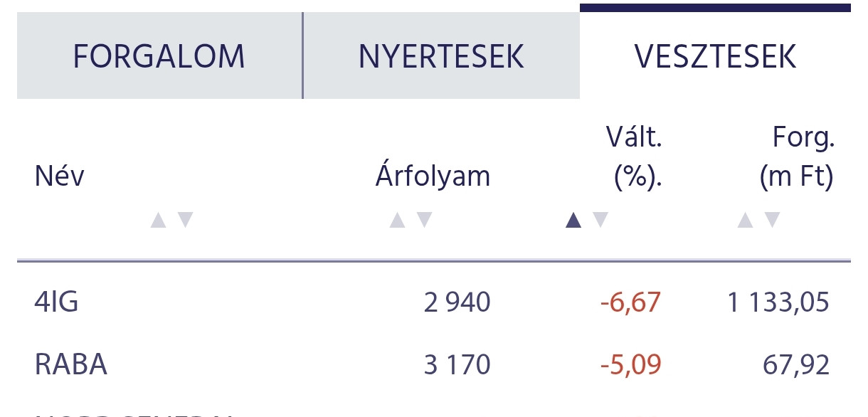Click the Árfolyam column header
The image size is (868, 417).
click(x=433, y=176)
